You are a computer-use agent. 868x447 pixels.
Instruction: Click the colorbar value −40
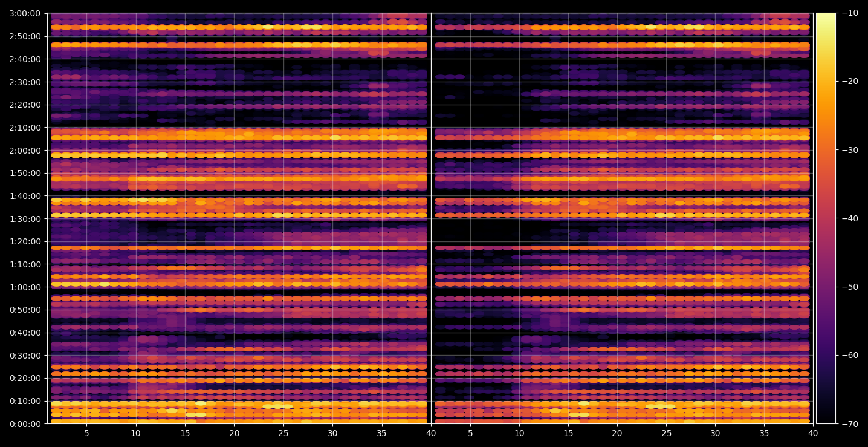point(850,218)
